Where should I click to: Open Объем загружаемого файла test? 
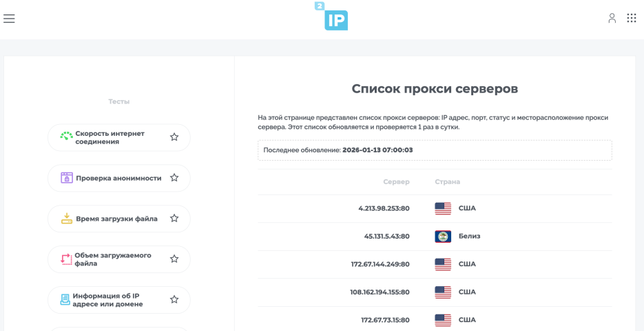pyautogui.click(x=119, y=259)
